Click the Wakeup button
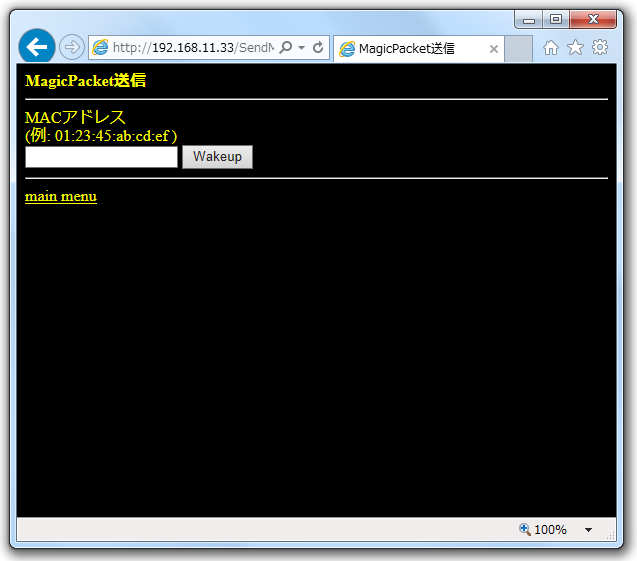Viewport: 637px width, 561px height. tap(217, 157)
